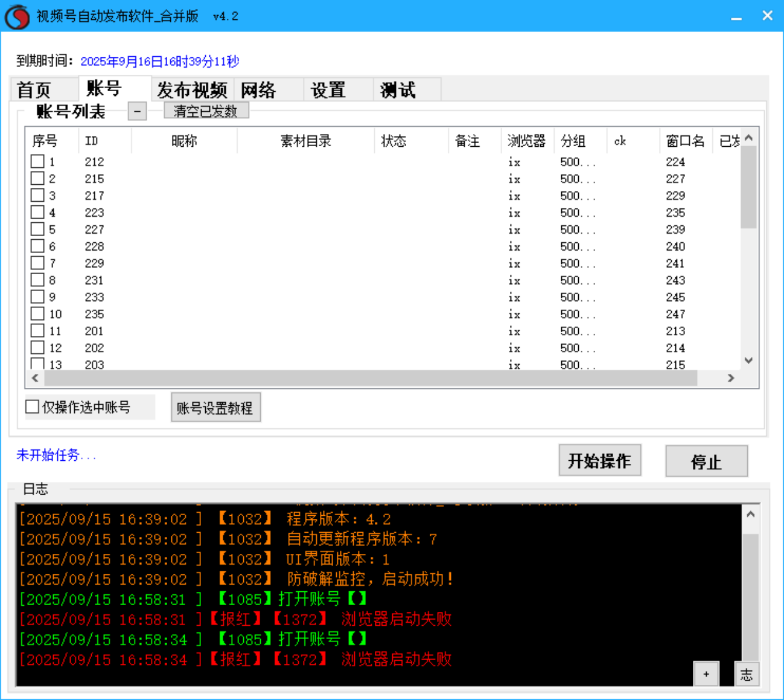
Task: Click the 志 icon in the log corner
Action: (x=747, y=674)
